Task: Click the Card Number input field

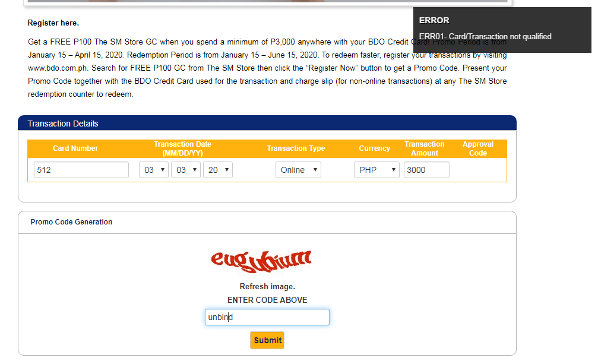Action: tap(81, 170)
